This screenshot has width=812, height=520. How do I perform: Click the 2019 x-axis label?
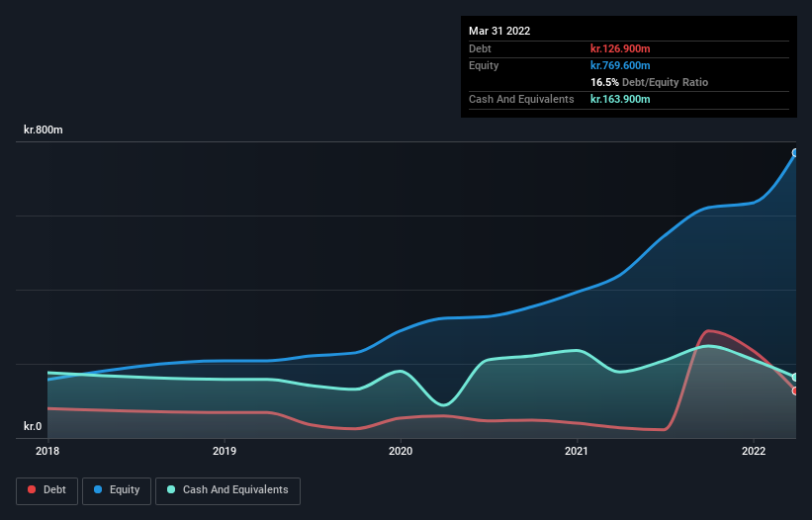pyautogui.click(x=225, y=451)
